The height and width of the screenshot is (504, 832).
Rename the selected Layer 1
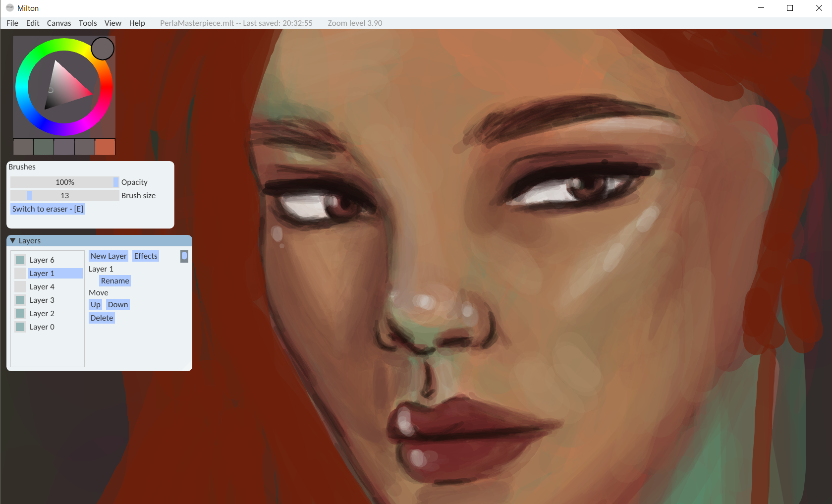pyautogui.click(x=115, y=280)
